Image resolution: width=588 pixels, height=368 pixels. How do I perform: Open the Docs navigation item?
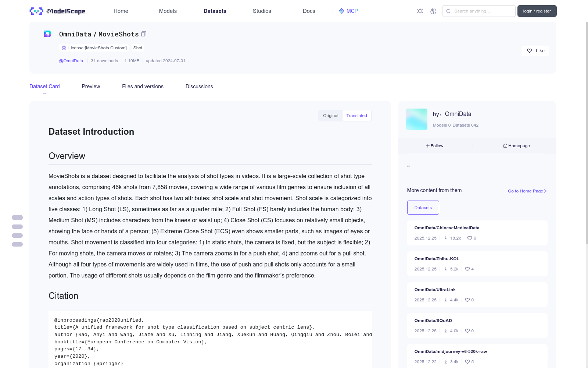tap(309, 11)
